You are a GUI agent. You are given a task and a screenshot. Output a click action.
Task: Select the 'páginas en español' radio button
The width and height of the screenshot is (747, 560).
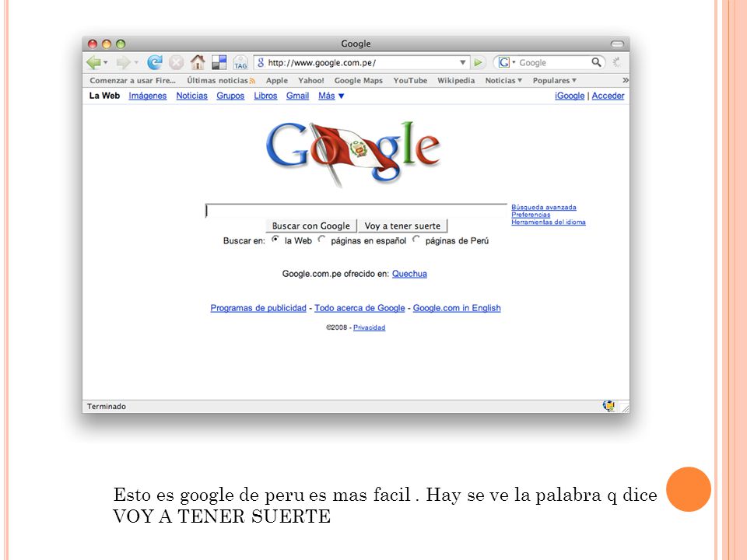[x=321, y=240]
